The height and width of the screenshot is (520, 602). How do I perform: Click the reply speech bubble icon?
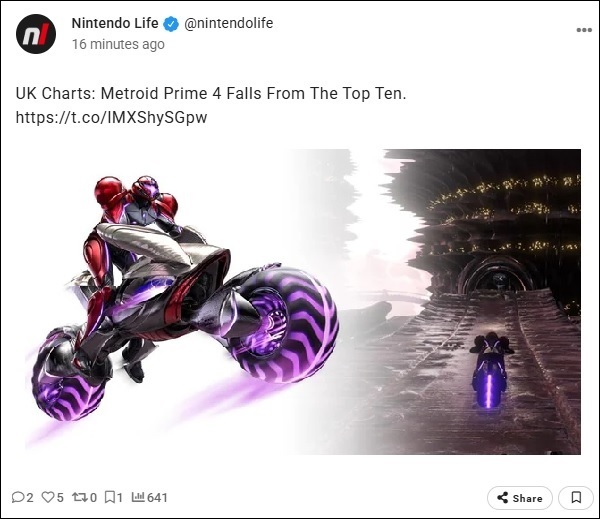[18, 497]
